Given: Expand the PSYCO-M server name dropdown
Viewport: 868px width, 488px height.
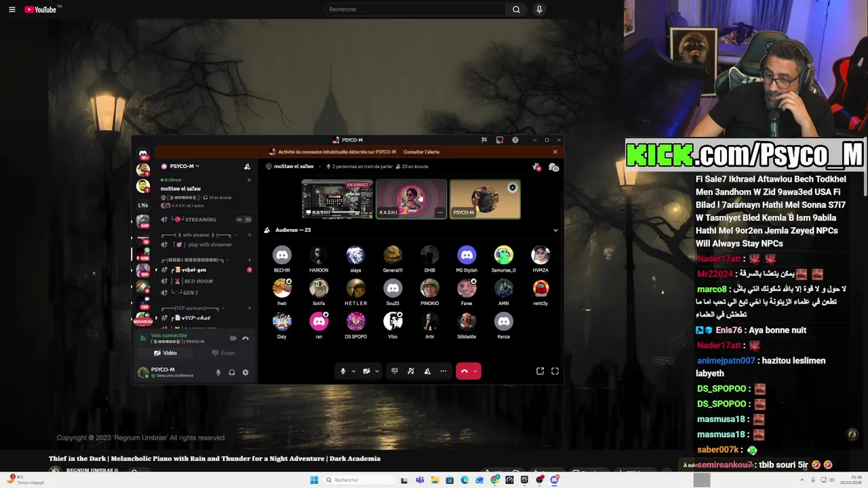Looking at the screenshot, I should [x=184, y=166].
